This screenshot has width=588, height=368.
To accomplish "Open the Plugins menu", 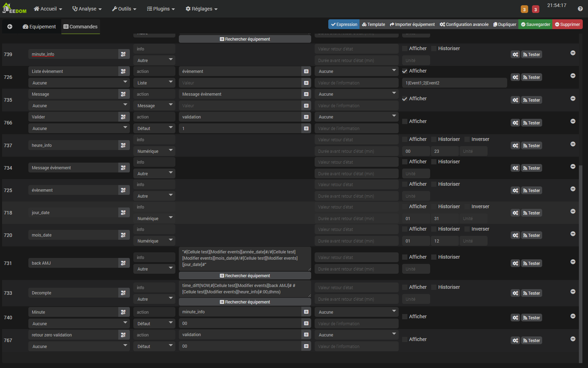I will coord(161,9).
